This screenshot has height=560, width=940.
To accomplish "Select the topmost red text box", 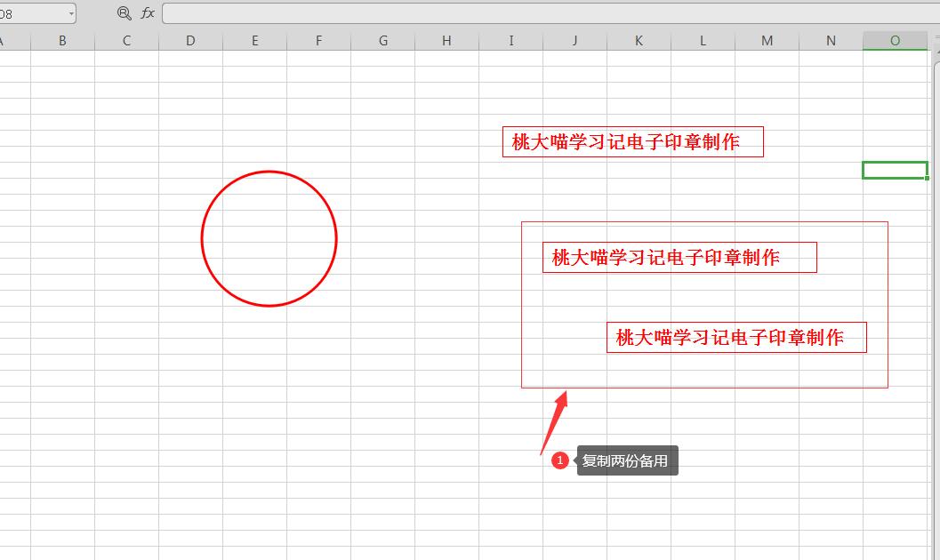I will point(632,141).
